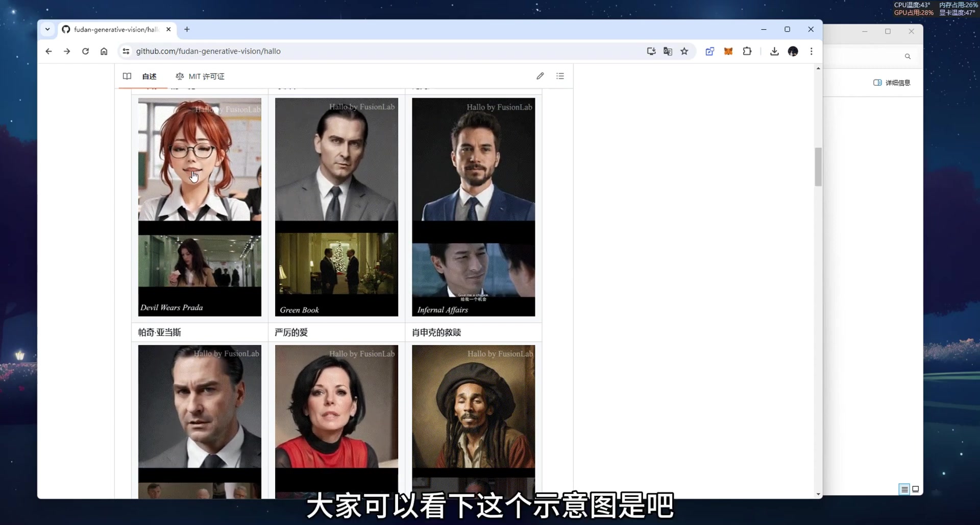Screen dimensions: 980x525
Task: Minimize the Chrome window
Action: pyautogui.click(x=764, y=29)
